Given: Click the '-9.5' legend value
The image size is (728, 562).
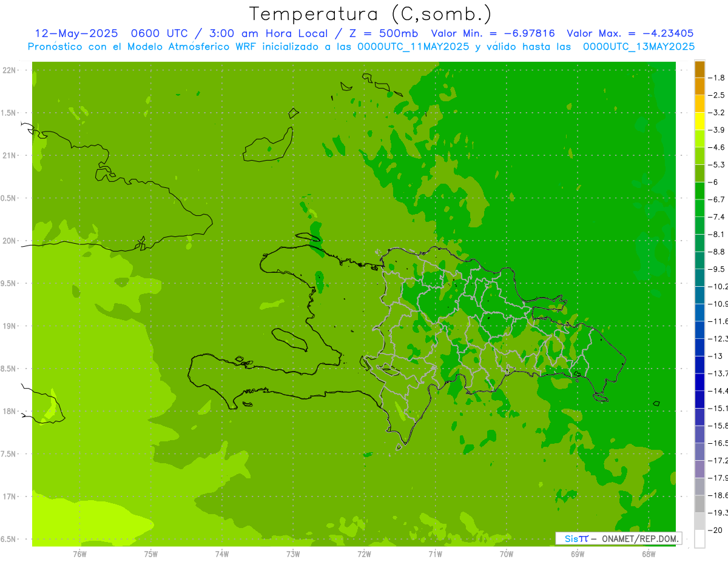Looking at the screenshot, I should [716, 269].
